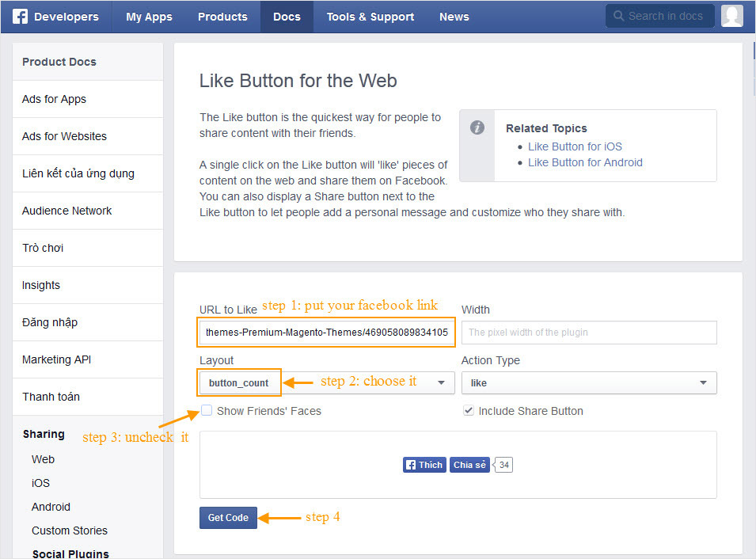Viewport: 756px width, 559px height.
Task: Open Liên kết của ứng dụng docs
Action: [88, 173]
